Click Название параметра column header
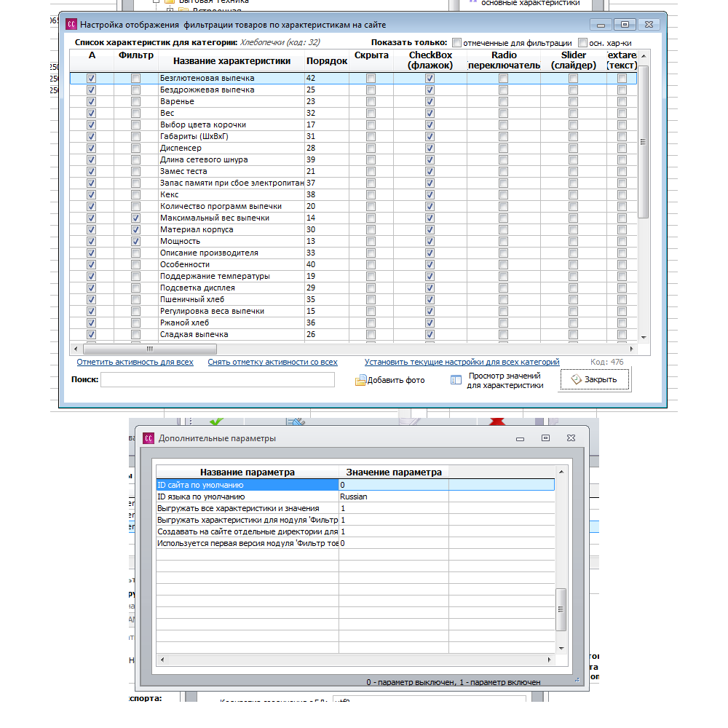This screenshot has width=728, height=728. (x=248, y=472)
